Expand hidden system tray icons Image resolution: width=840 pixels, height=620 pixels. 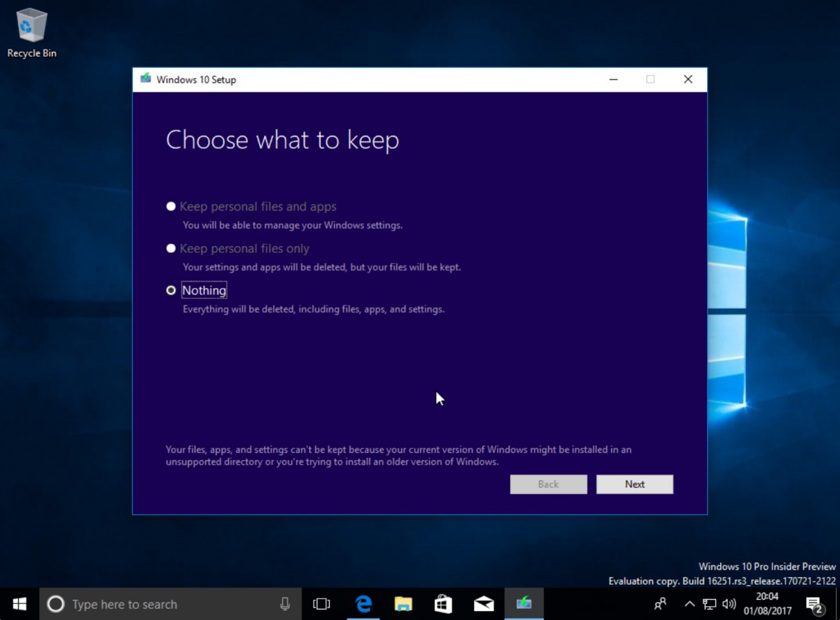689,603
